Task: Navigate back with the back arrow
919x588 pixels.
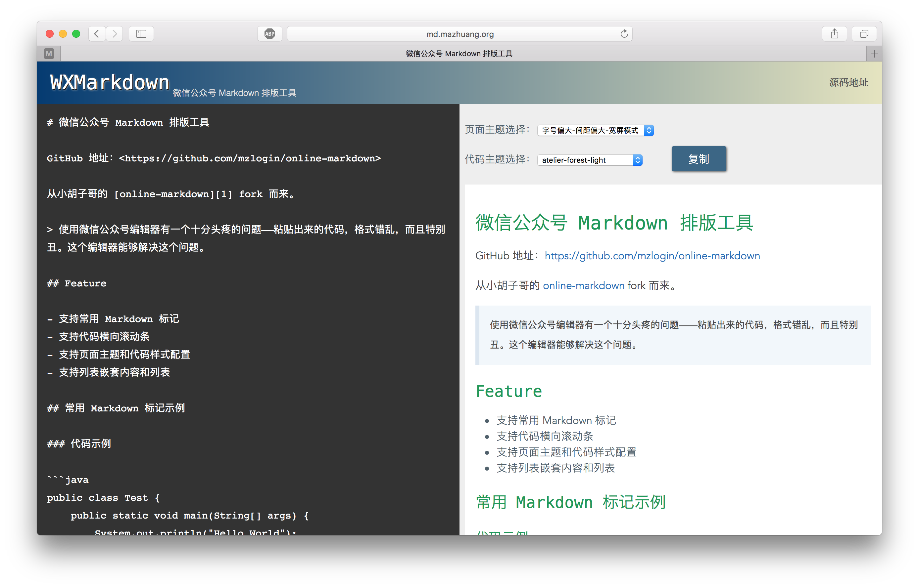Action: [x=97, y=34]
